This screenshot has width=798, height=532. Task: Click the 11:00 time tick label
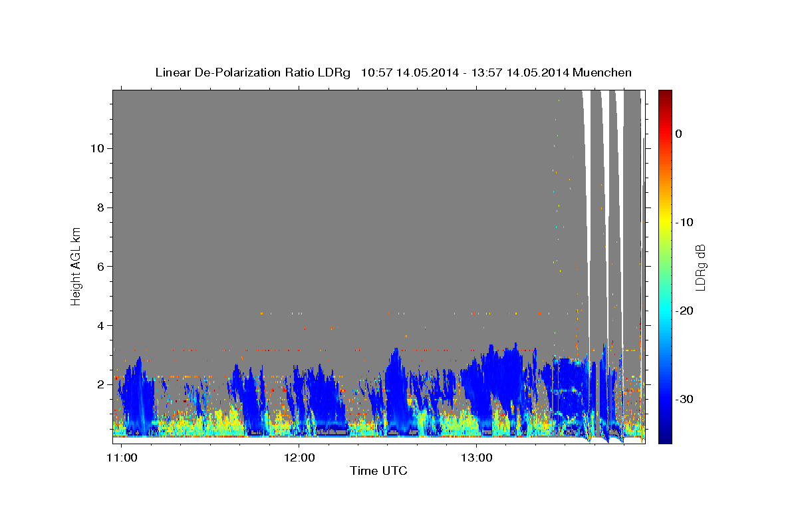tap(121, 458)
